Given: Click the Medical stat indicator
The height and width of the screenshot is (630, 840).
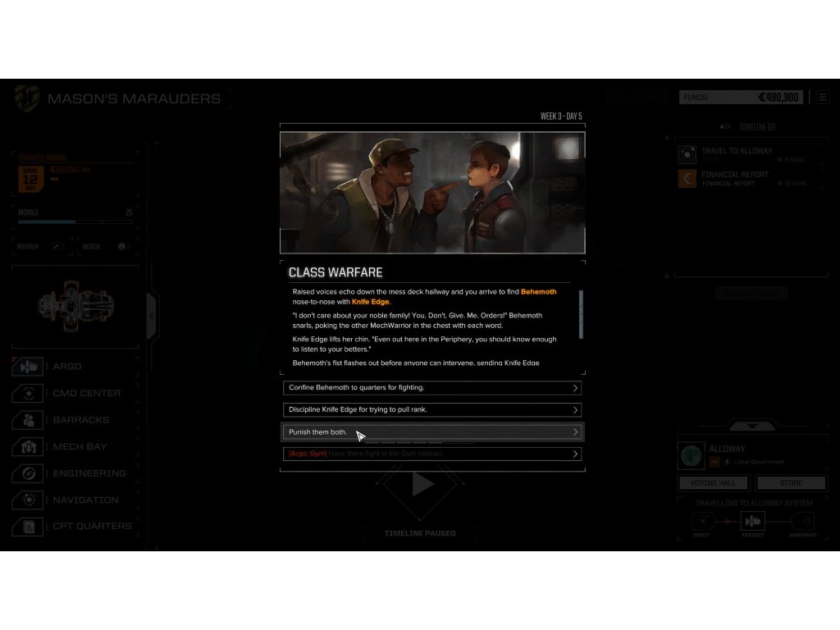Looking at the screenshot, I should pos(106,246).
